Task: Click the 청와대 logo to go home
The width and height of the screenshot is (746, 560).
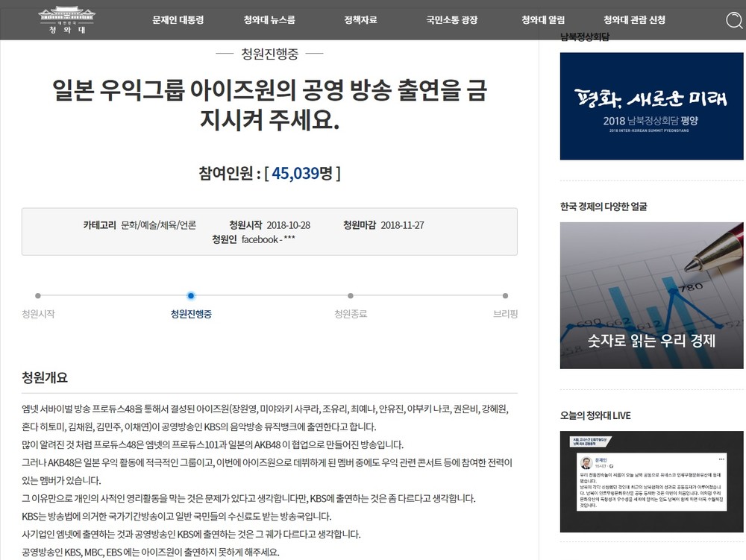Action: 67,20
